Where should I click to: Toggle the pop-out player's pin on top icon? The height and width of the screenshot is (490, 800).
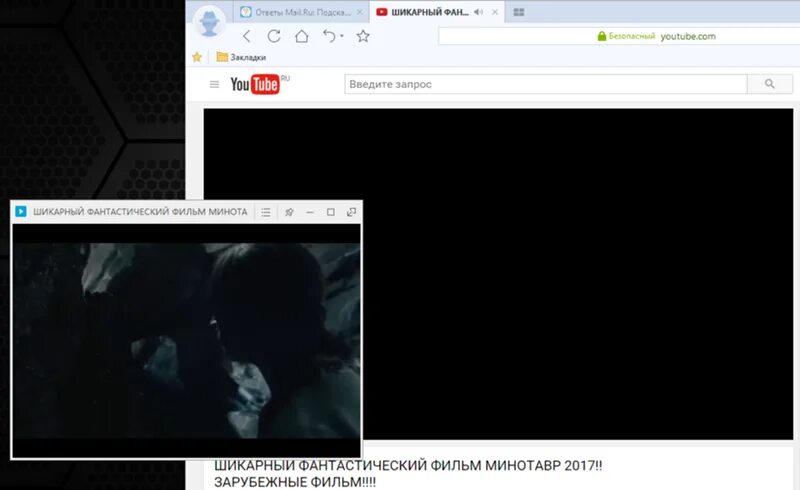pos(289,212)
